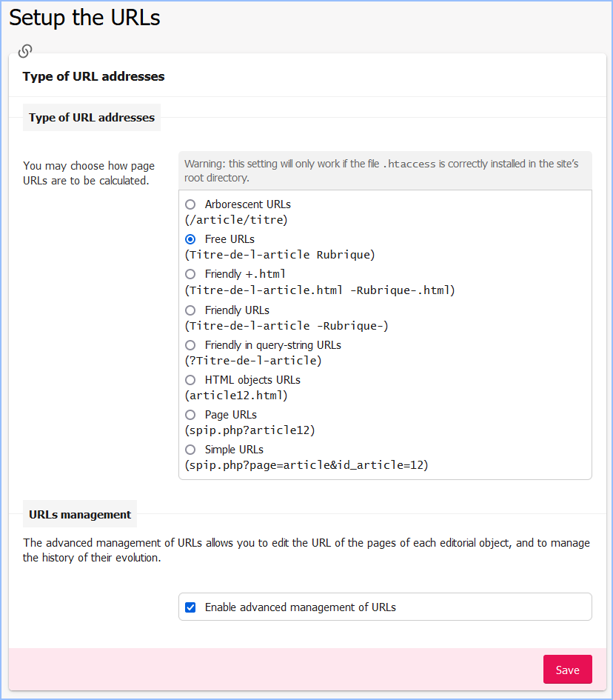This screenshot has width=613, height=700.
Task: Click "You may choose how page URLs" description
Action: (x=89, y=173)
